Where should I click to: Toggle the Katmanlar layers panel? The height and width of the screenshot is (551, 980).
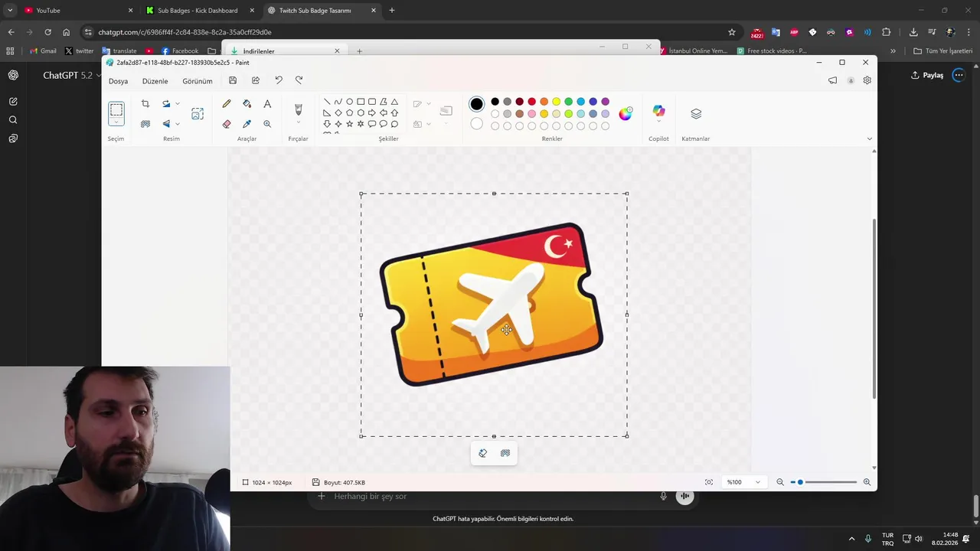[x=696, y=113]
